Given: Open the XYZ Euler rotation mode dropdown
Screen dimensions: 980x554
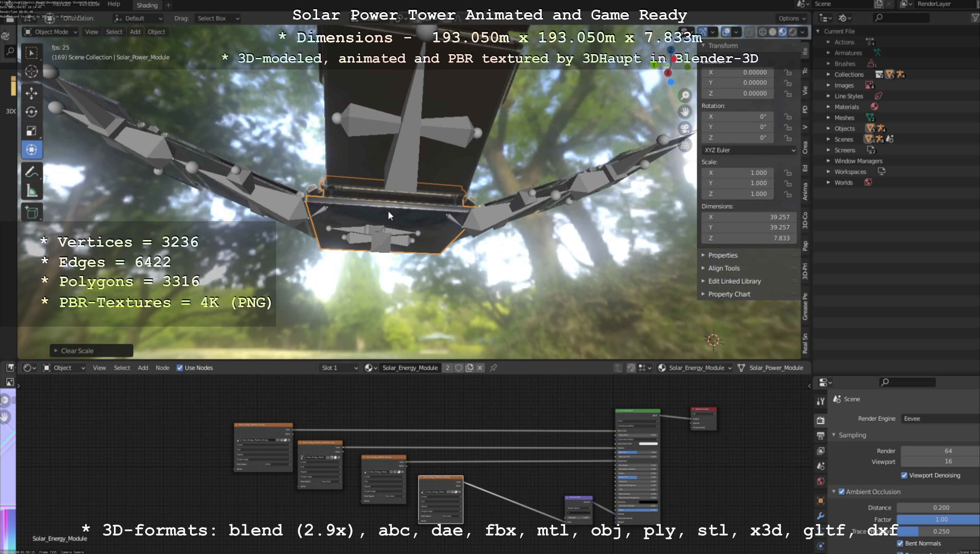Looking at the screenshot, I should coord(749,150).
